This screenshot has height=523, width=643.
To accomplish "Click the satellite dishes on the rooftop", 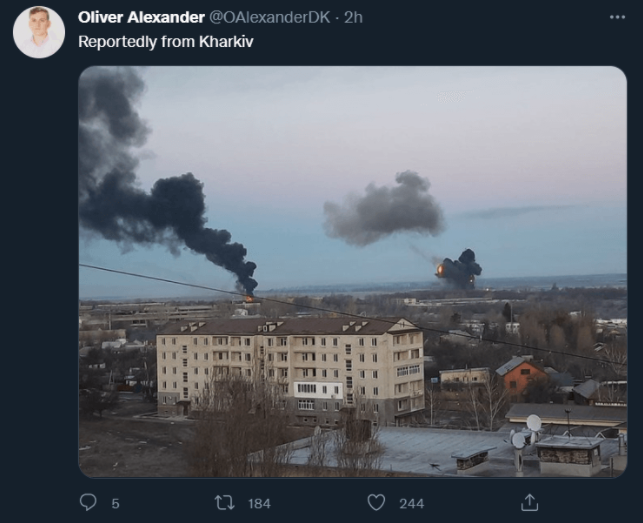I will [526, 432].
